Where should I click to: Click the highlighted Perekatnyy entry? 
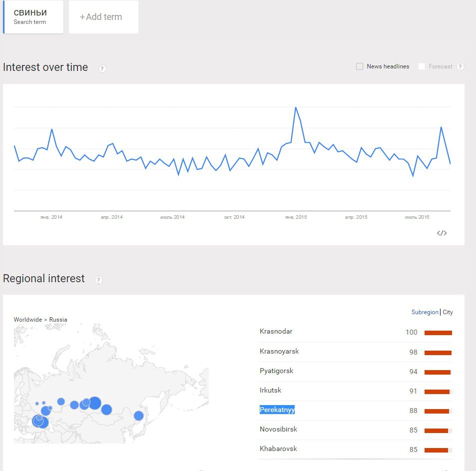[277, 410]
